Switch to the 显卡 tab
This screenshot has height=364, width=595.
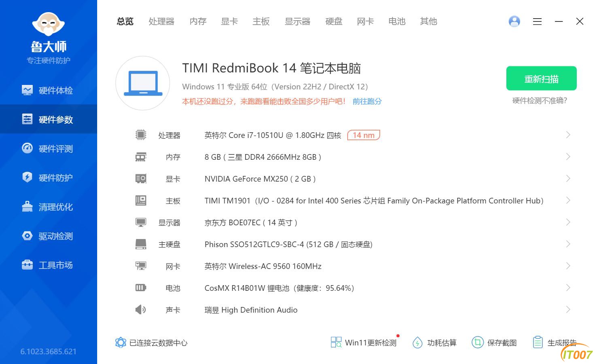tap(229, 21)
